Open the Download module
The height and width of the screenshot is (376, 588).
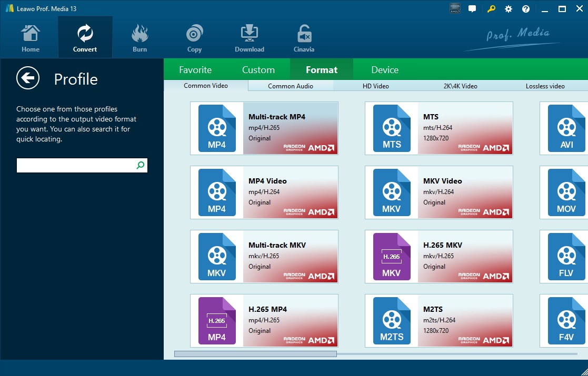(x=249, y=37)
